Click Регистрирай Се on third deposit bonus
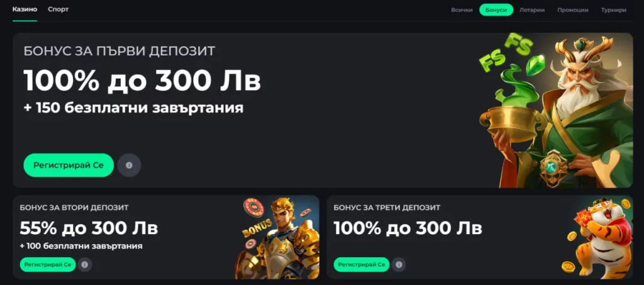 tap(362, 264)
